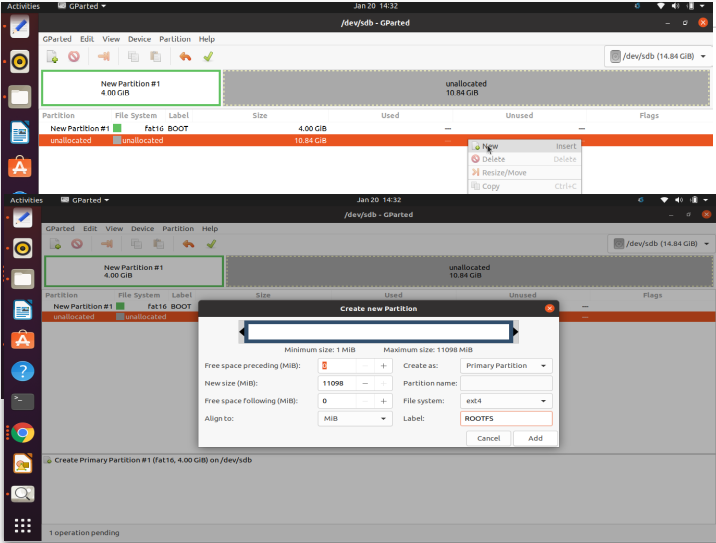Screen dimensions: 716x543
Task: Open system status menu in upper top bar
Action: pos(681,6)
